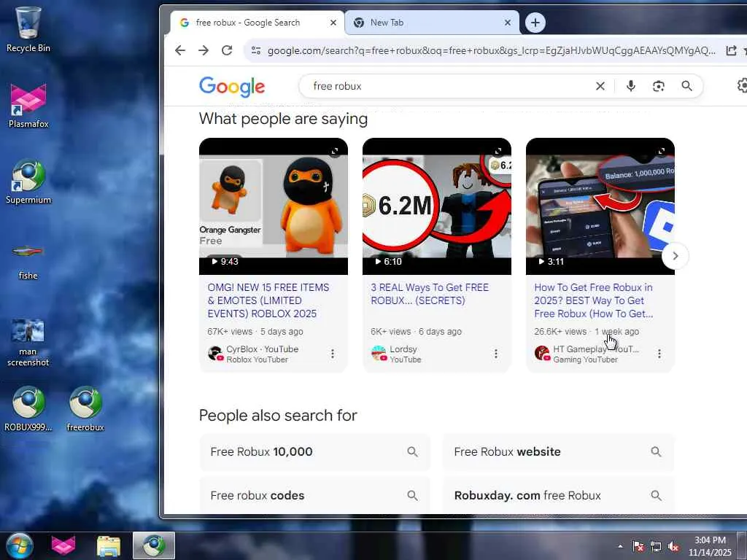Expand the 1,000,000 balance video preview
Viewport: 747px width, 560px height.
click(662, 151)
